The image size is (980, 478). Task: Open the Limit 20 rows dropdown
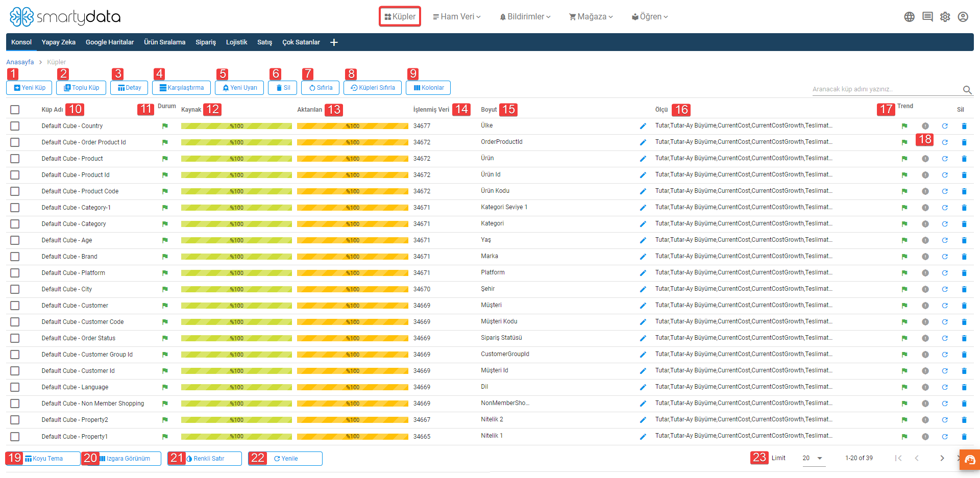[813, 458]
